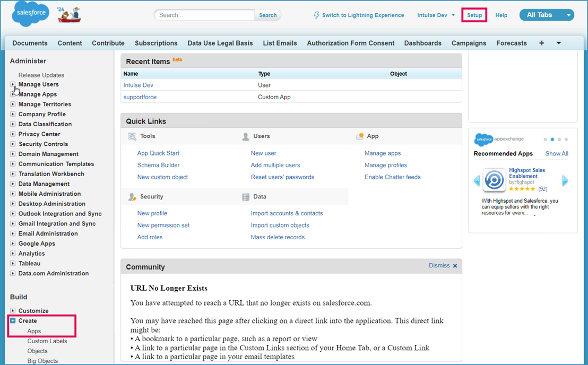Open the Intulse Dev recent item
Screen dimensions: 588x365
pyautogui.click(x=139, y=85)
